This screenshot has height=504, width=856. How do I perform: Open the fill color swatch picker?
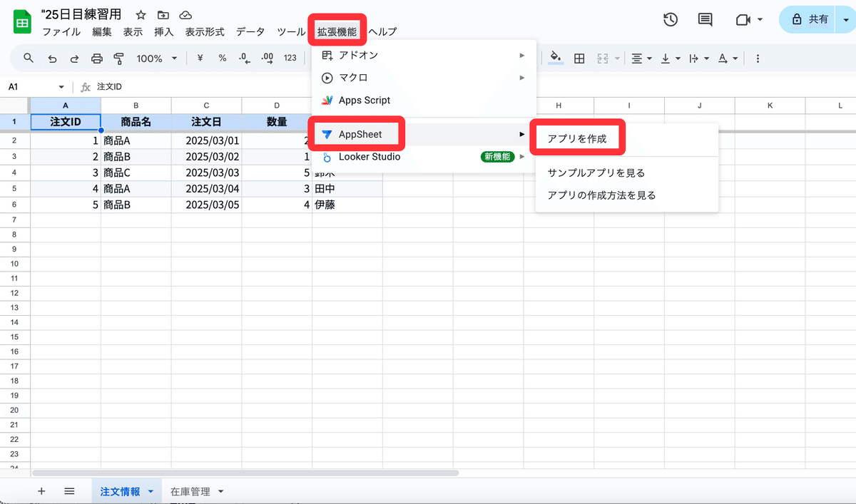[556, 58]
